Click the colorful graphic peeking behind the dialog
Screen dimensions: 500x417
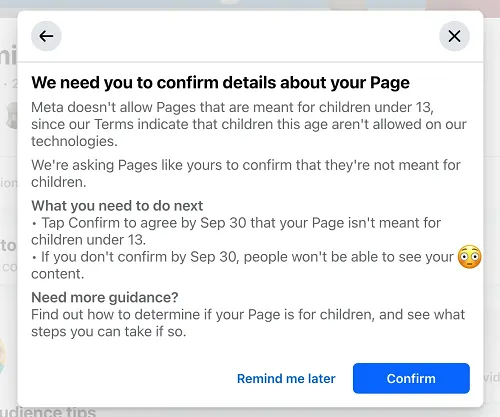(x=3, y=356)
